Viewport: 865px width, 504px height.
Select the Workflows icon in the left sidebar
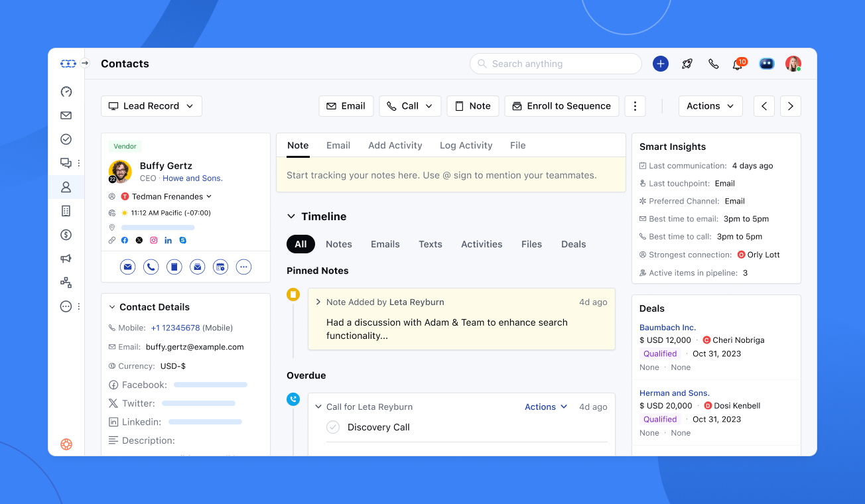coord(66,282)
